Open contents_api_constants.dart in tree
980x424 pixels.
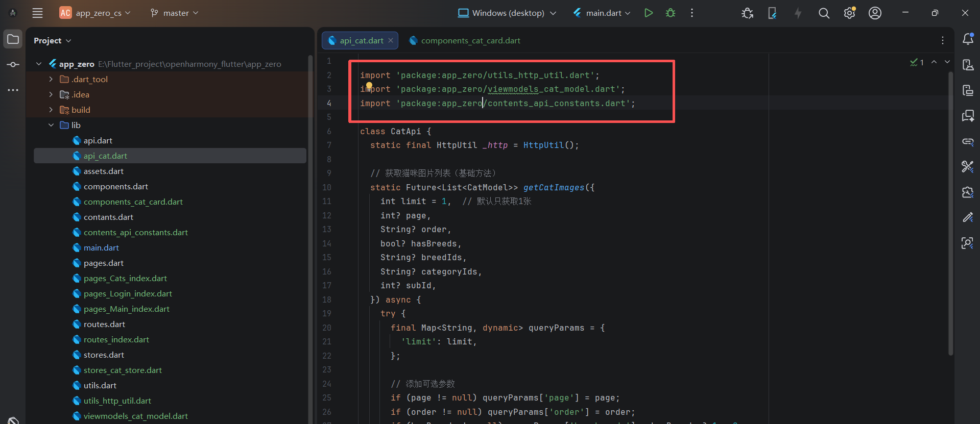(135, 232)
